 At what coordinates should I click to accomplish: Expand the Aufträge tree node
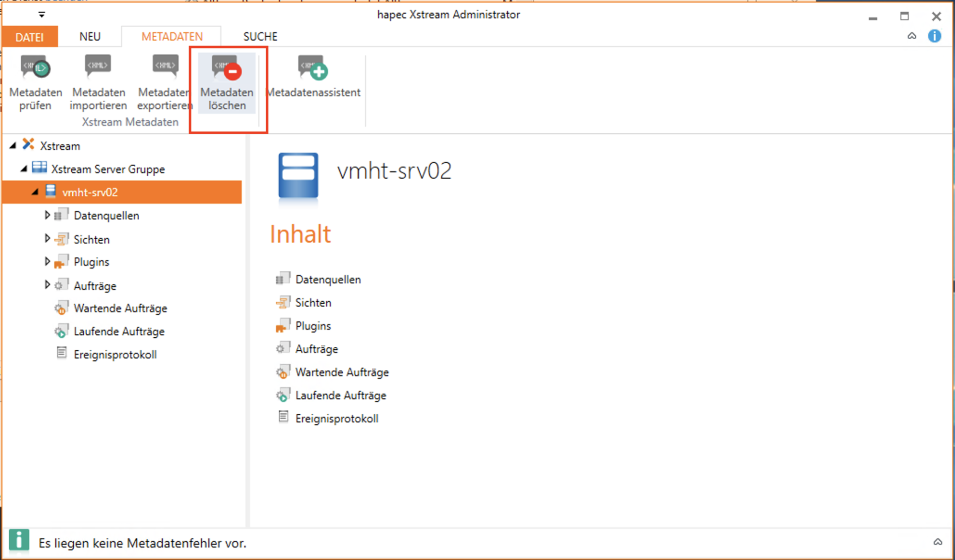click(47, 284)
